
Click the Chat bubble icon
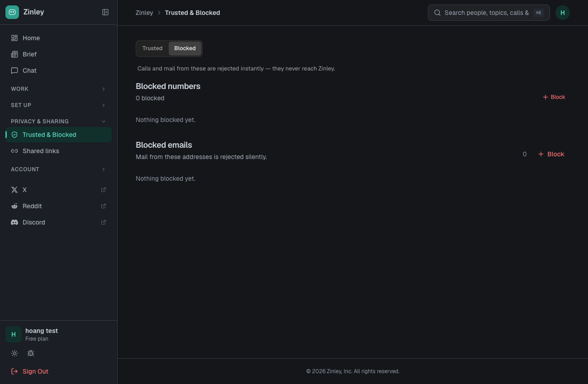point(14,70)
